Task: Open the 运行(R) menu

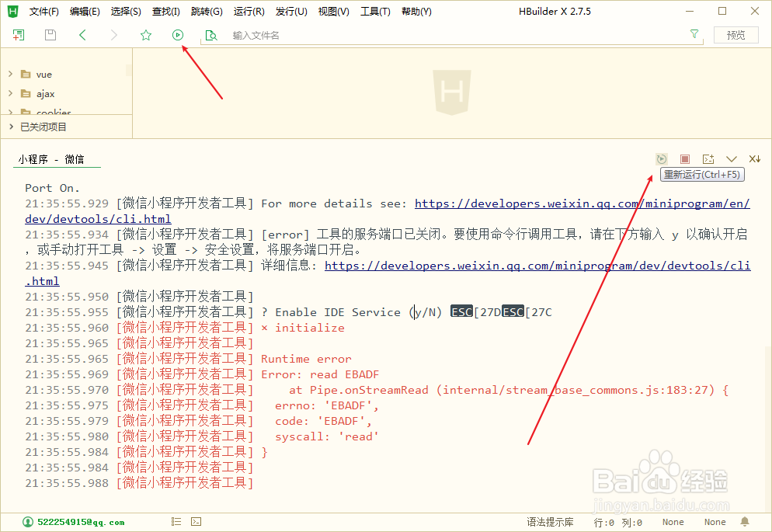Action: (x=249, y=12)
